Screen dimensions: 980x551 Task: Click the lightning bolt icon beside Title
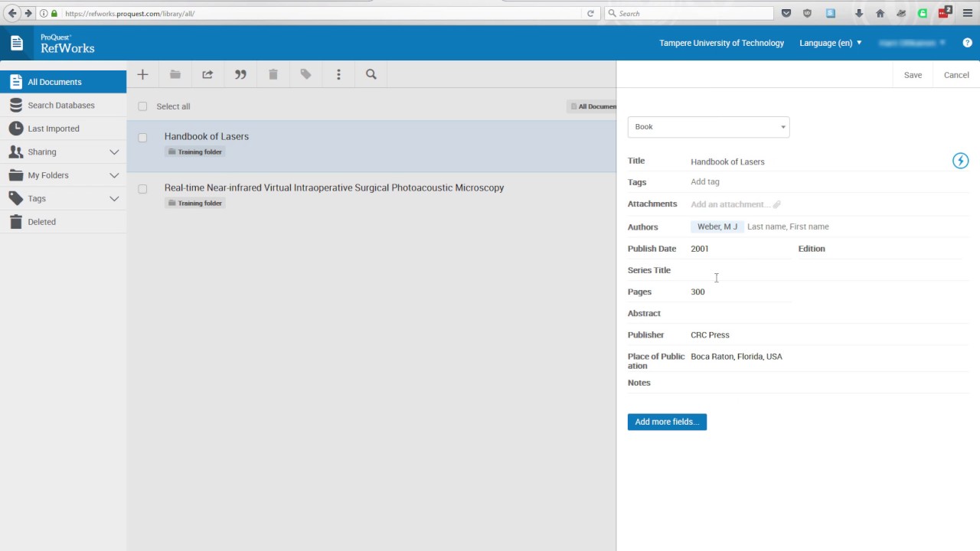[960, 161]
